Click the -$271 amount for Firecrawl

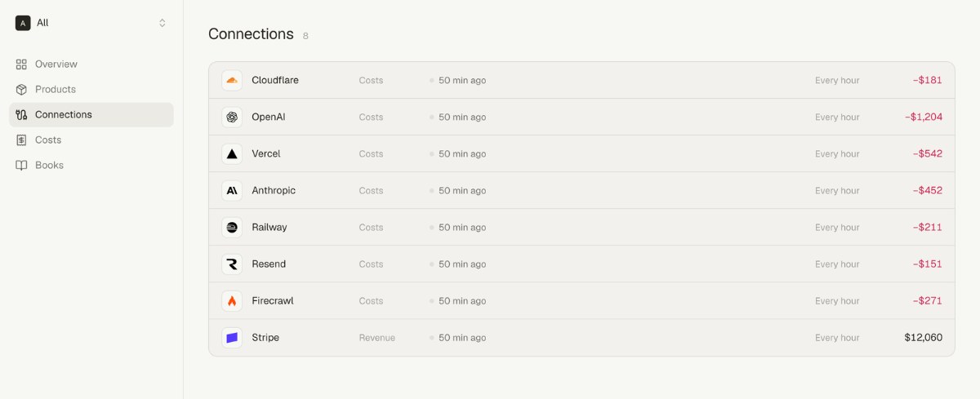[928, 300]
